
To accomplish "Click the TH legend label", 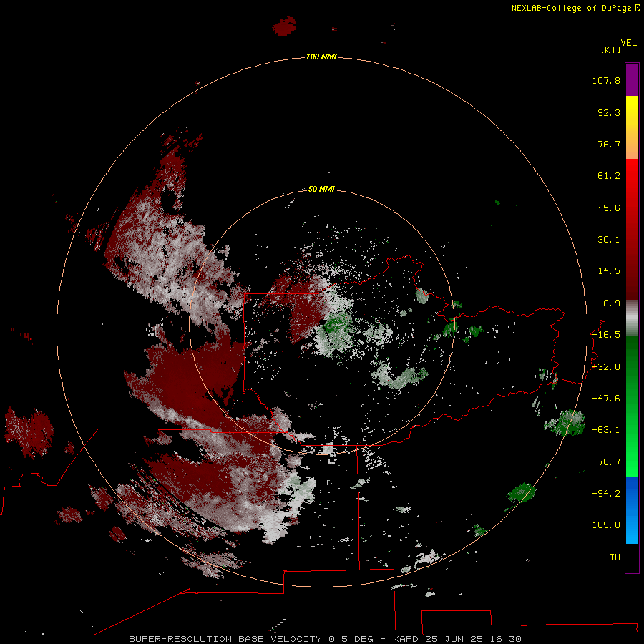I will tap(615, 557).
